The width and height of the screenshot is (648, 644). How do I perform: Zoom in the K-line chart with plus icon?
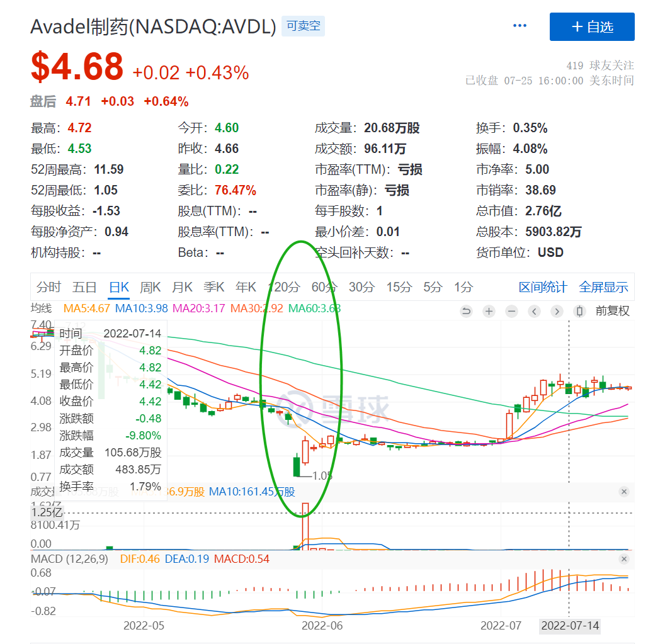[489, 311]
